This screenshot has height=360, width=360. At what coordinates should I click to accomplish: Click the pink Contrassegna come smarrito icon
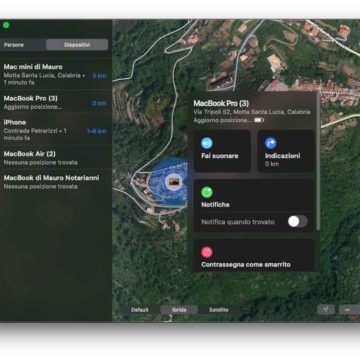tap(207, 252)
